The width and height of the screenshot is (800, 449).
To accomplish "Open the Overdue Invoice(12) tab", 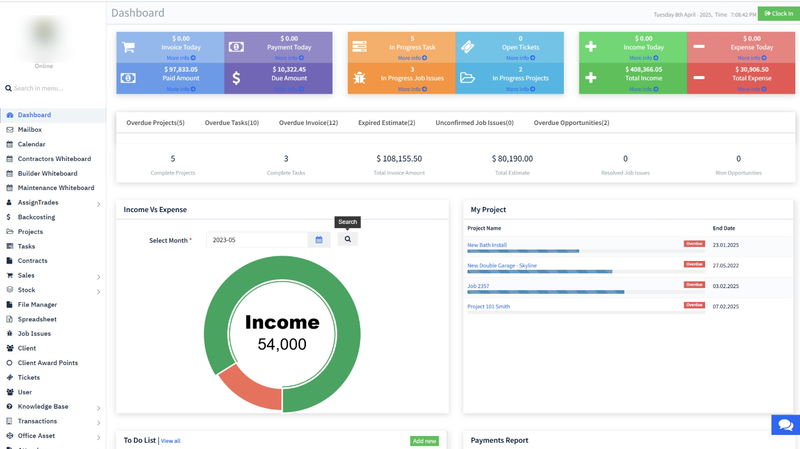I will coord(308,123).
